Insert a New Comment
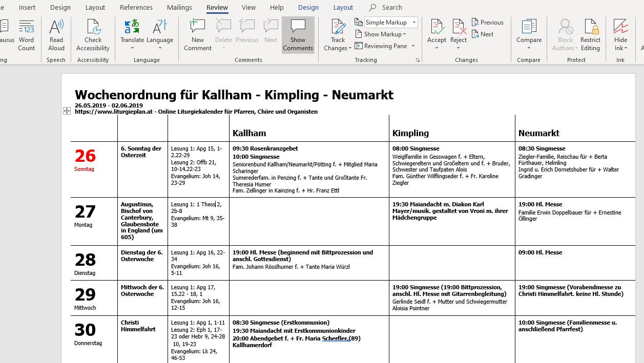This screenshot has width=644, height=363. coord(198,35)
